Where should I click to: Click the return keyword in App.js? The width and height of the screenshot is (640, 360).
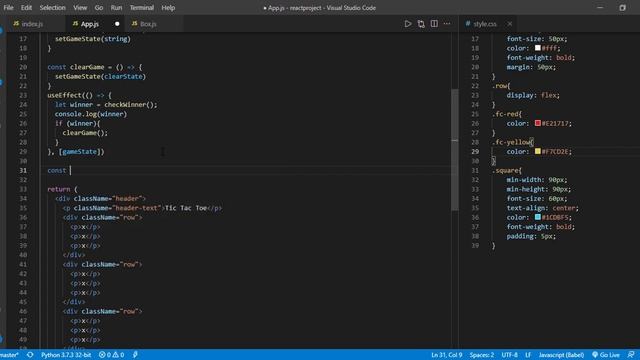pyautogui.click(x=58, y=189)
